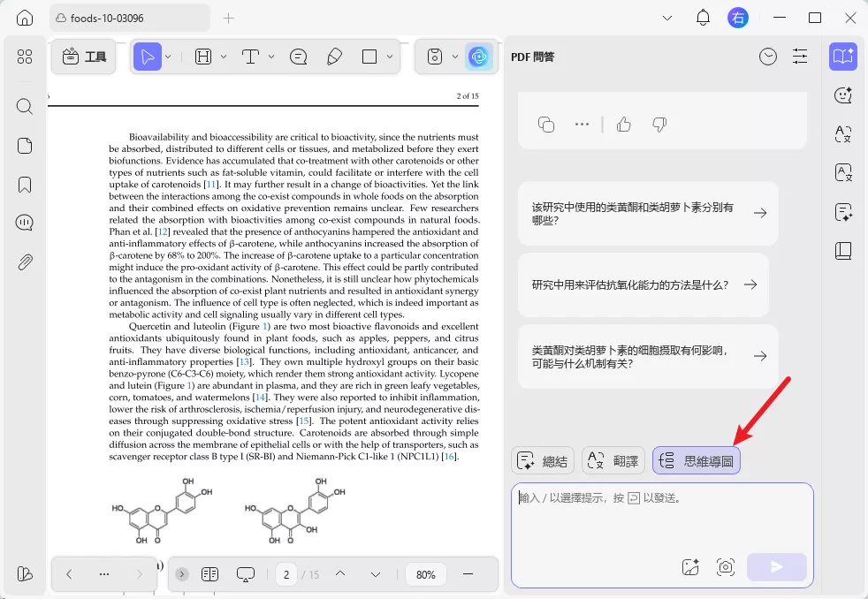Image resolution: width=868 pixels, height=599 pixels.
Task: Select the cursor pointer tool
Action: (x=148, y=57)
